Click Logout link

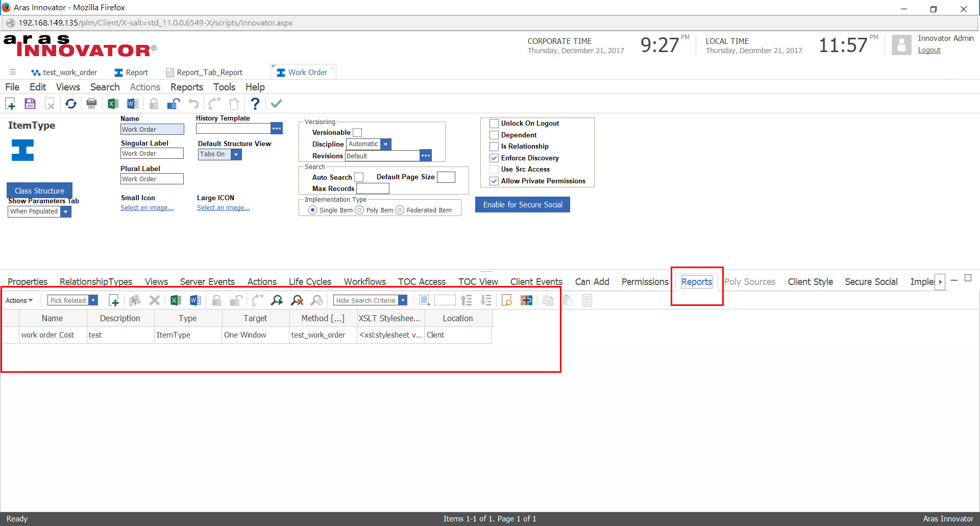point(929,50)
